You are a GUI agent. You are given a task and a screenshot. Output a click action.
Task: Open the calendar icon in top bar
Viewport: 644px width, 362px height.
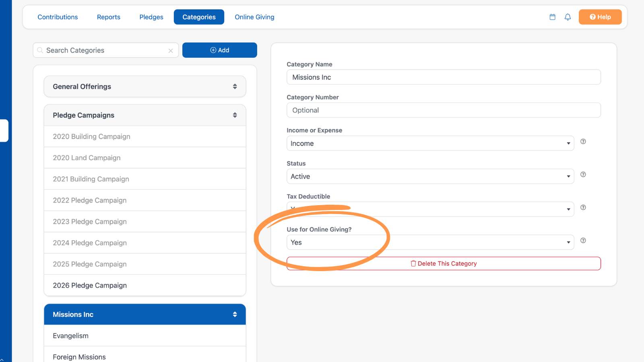(552, 17)
